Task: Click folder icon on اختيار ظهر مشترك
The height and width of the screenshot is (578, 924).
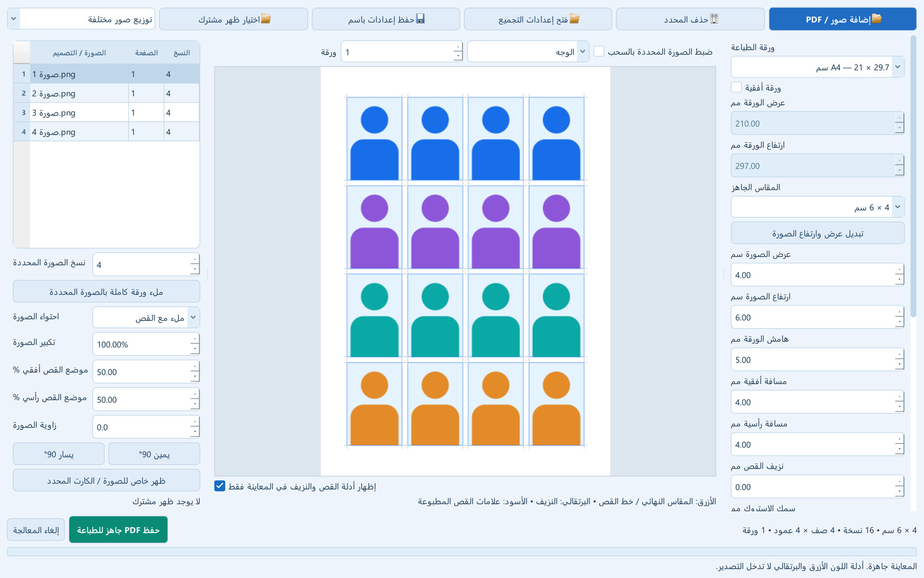Action: (x=266, y=19)
